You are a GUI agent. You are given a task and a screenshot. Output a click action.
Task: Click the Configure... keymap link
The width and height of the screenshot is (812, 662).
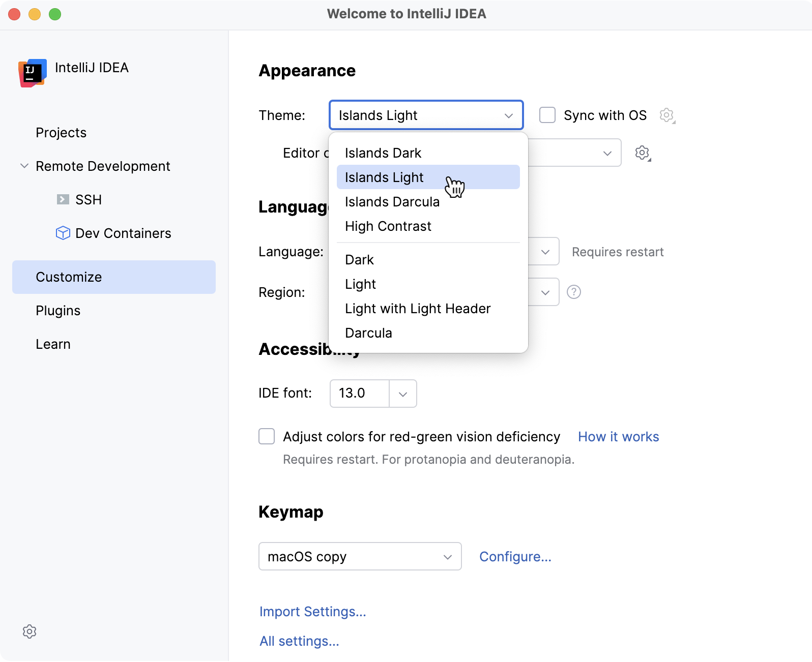[515, 557]
